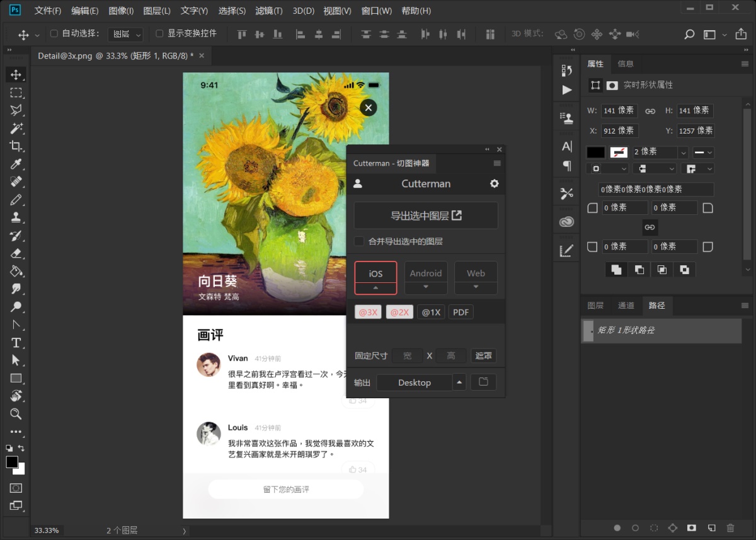Select the Zoom tool
The height and width of the screenshot is (540, 756).
pyautogui.click(x=16, y=414)
